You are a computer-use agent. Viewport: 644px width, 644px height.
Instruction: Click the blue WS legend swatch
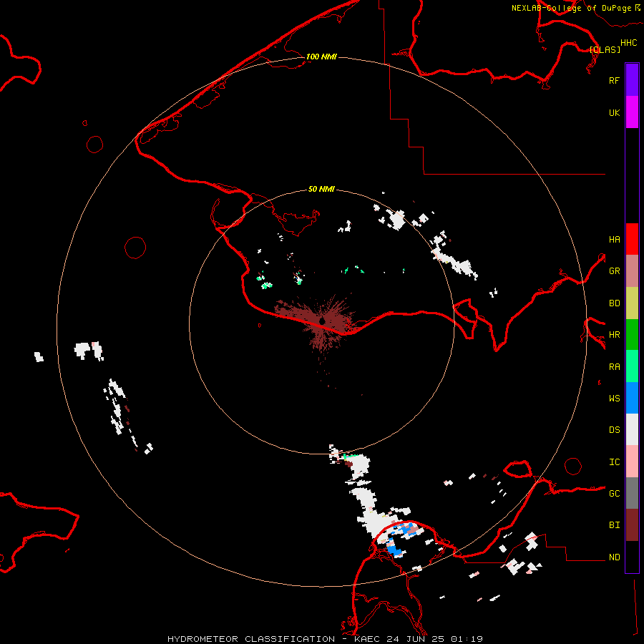(x=632, y=398)
